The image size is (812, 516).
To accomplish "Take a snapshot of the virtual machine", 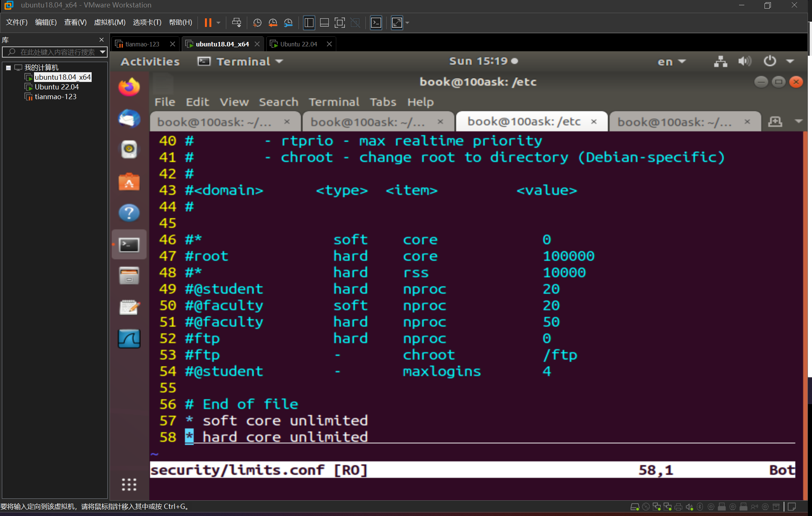I will point(257,22).
